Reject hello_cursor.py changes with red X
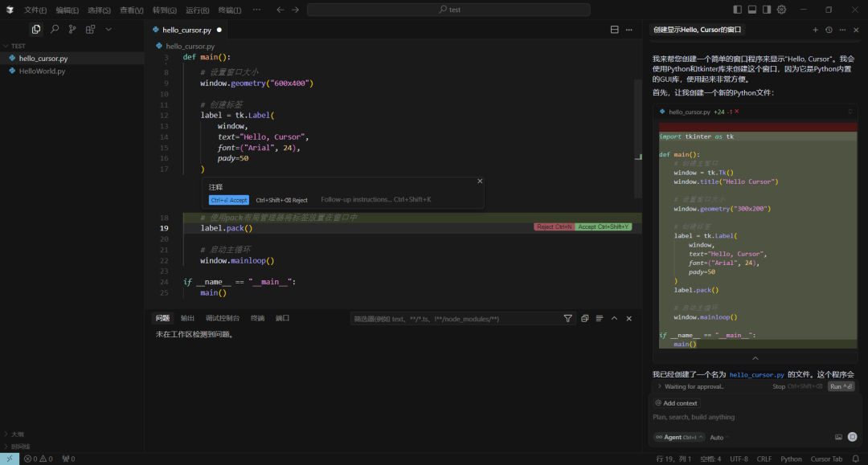 (x=737, y=111)
